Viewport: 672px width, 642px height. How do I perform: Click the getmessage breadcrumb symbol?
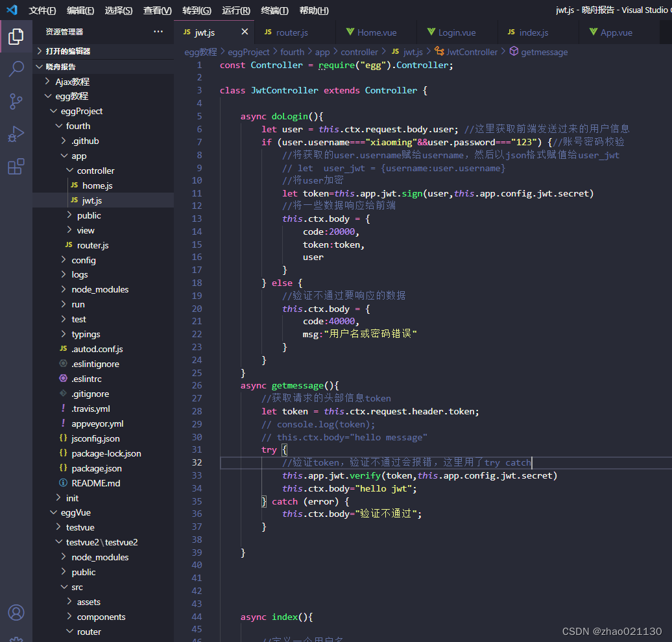point(544,52)
